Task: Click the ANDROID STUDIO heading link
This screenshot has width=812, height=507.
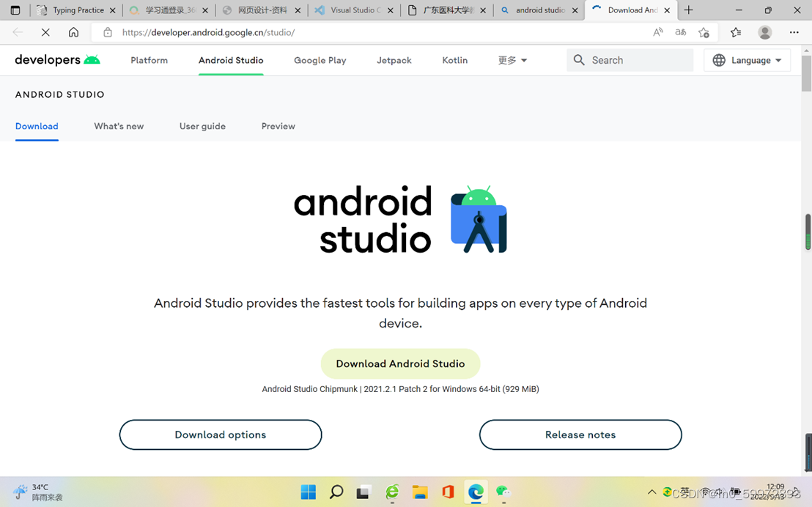Action: pyautogui.click(x=59, y=95)
